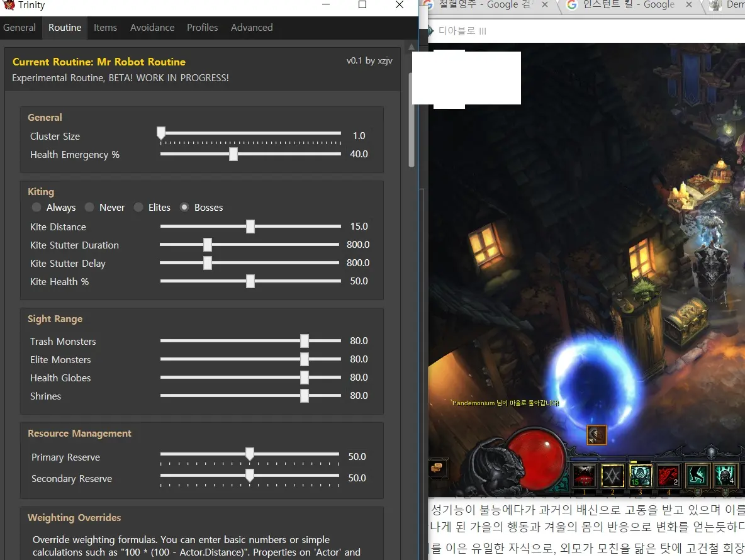745x560 pixels.
Task: Open the game chat bubble icon
Action: point(437,468)
